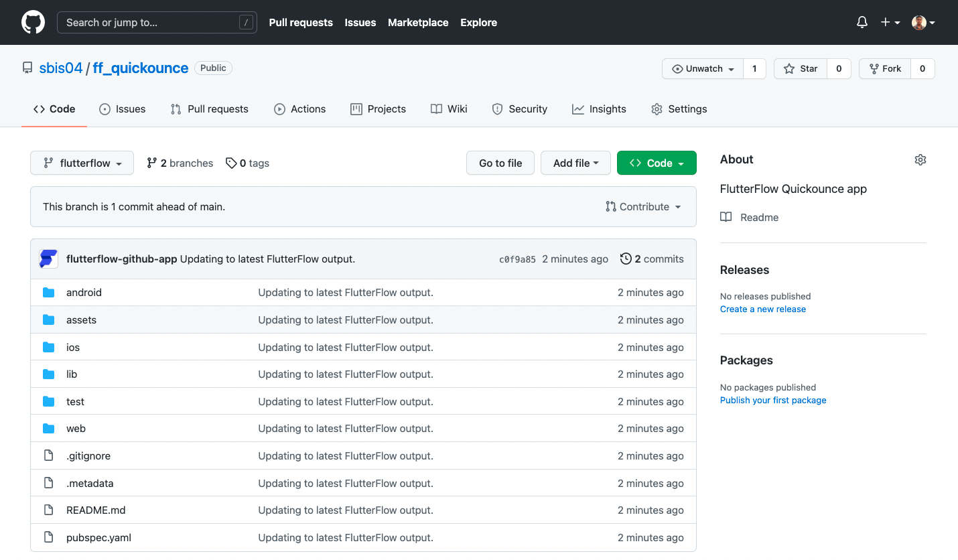Viewport: 958px width, 560px height.
Task: Open the Pull requests repository tab
Action: [x=209, y=109]
